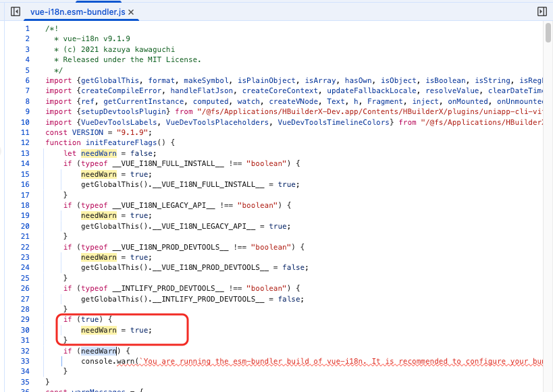Viewport: 553px width, 392px height.
Task: Click console.warn on line 33
Action: 107,361
